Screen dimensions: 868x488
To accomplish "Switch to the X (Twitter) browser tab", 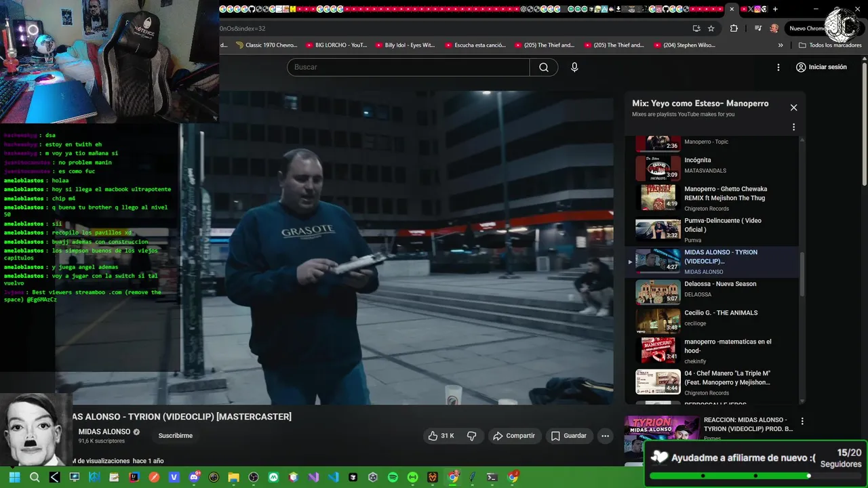I will click(x=751, y=9).
